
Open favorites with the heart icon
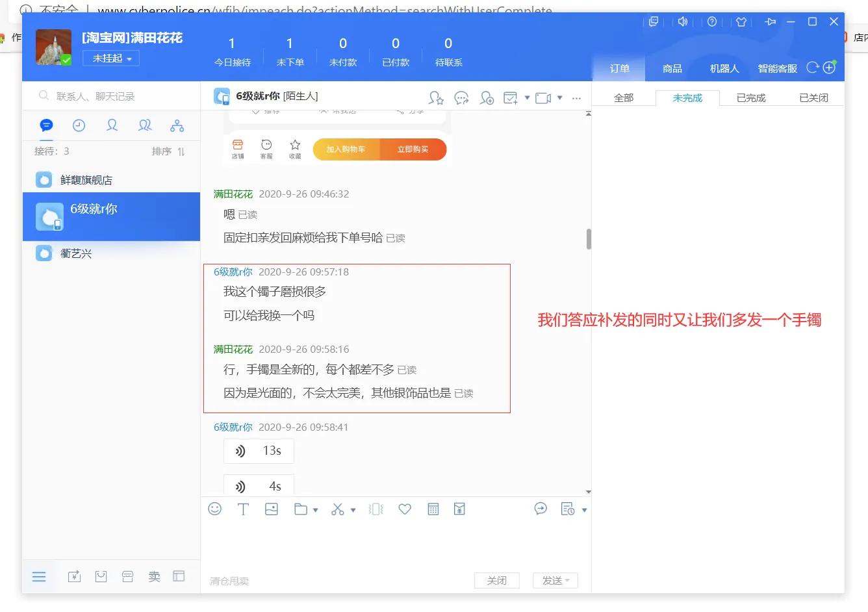[405, 509]
